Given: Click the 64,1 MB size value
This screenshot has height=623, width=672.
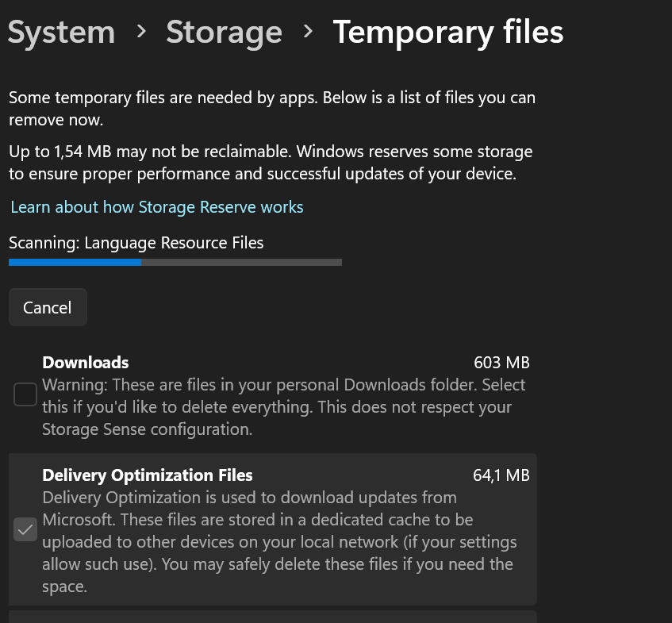Looking at the screenshot, I should click(501, 475).
